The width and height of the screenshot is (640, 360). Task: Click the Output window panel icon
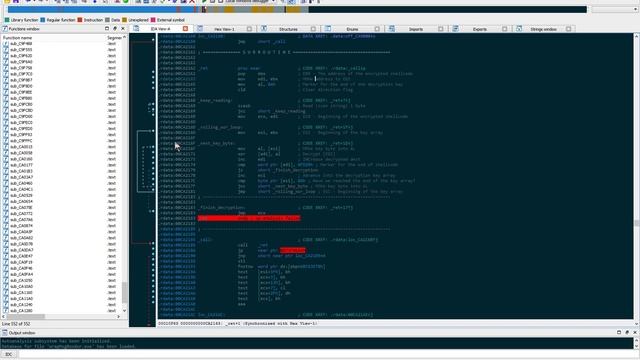pyautogui.click(x=5, y=333)
